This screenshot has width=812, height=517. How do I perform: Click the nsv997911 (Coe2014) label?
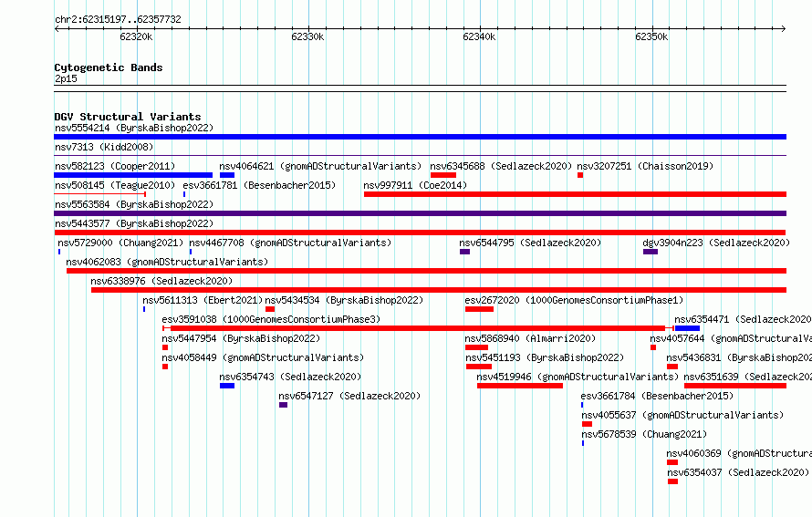[x=415, y=185]
